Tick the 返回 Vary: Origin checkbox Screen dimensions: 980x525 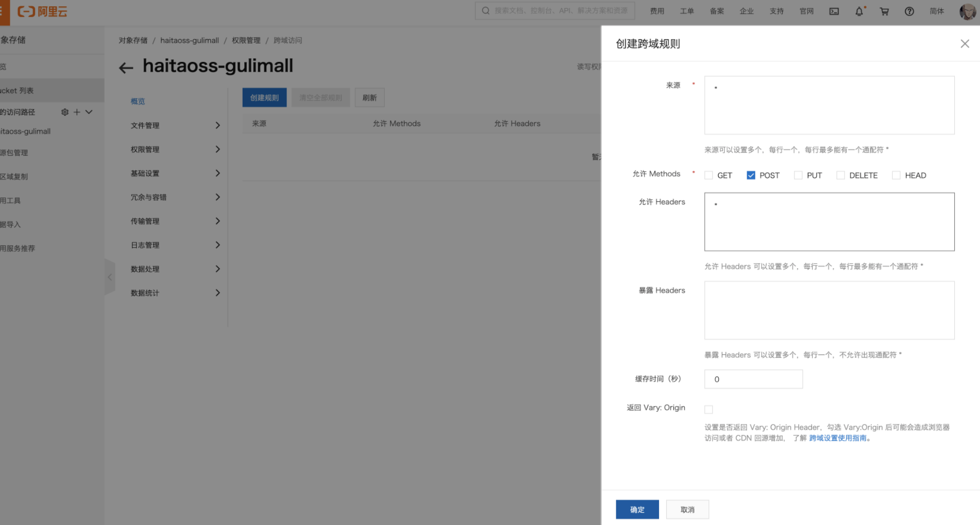pyautogui.click(x=708, y=409)
